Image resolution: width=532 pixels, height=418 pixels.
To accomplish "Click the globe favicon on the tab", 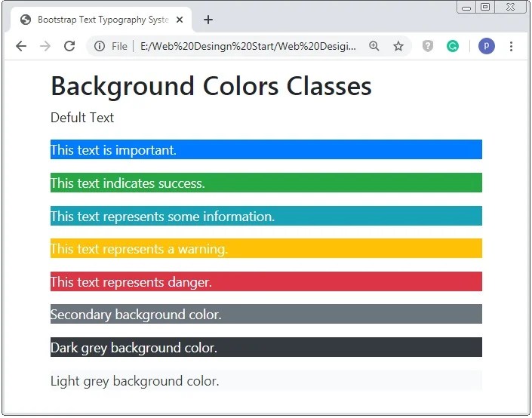I will coord(26,20).
